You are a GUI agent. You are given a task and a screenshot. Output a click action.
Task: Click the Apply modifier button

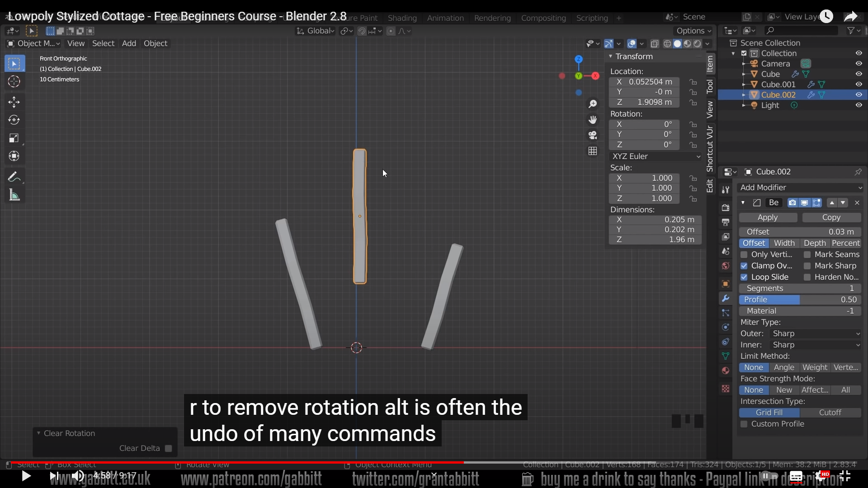(768, 217)
